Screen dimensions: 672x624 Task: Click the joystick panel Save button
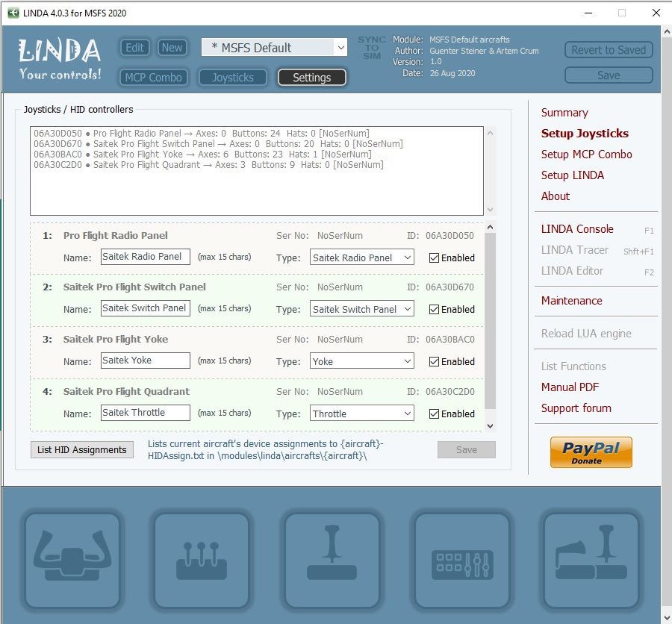tap(466, 449)
